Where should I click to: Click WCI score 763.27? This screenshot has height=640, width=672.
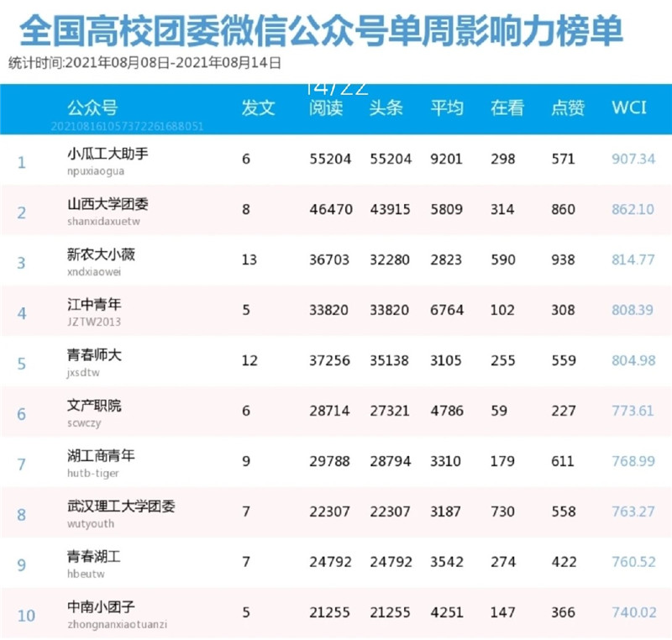633,511
